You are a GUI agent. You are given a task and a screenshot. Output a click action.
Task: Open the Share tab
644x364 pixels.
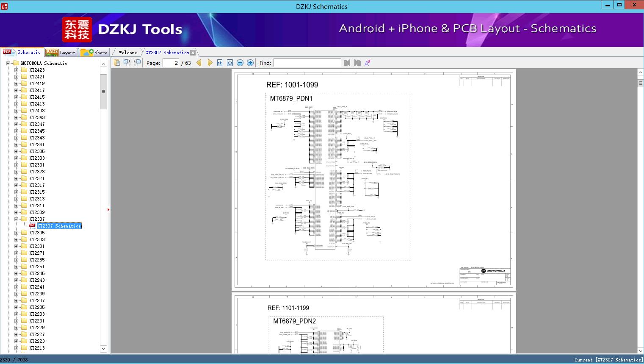tap(95, 53)
